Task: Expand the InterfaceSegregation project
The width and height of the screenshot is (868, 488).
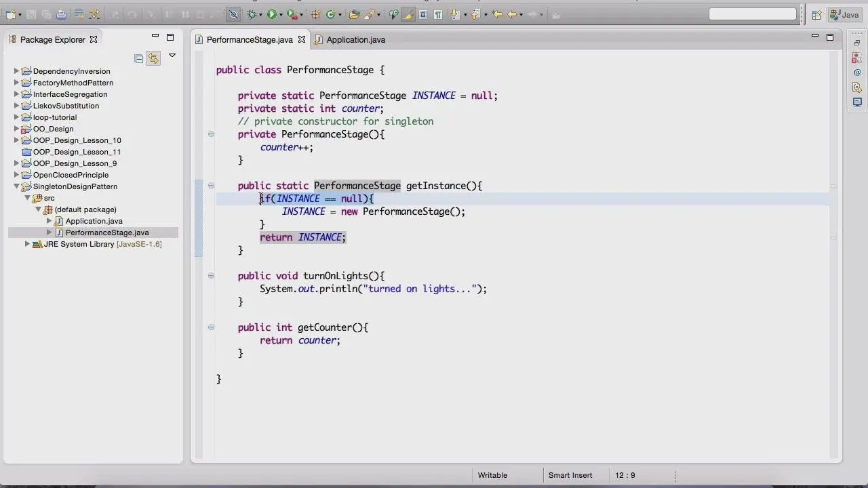Action: pyautogui.click(x=17, y=94)
